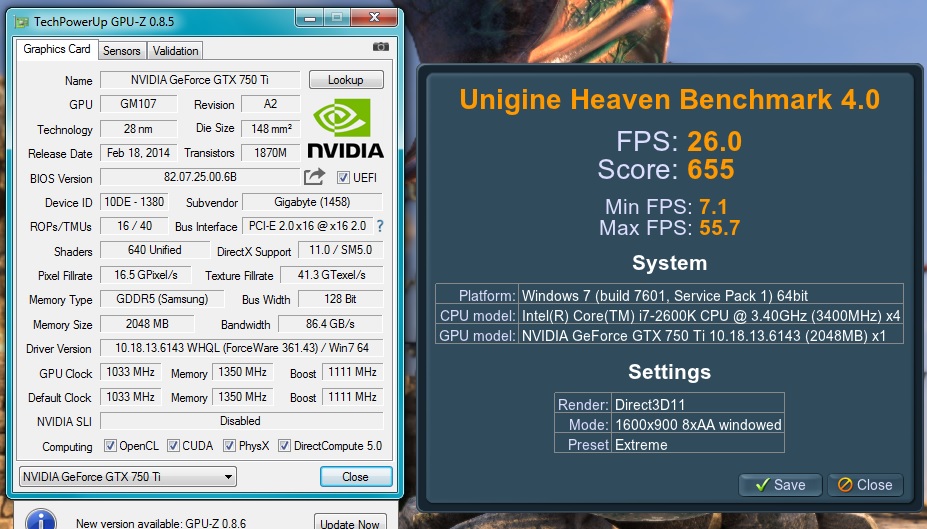Click the GPU Clock 1033 MHz field

[x=131, y=372]
